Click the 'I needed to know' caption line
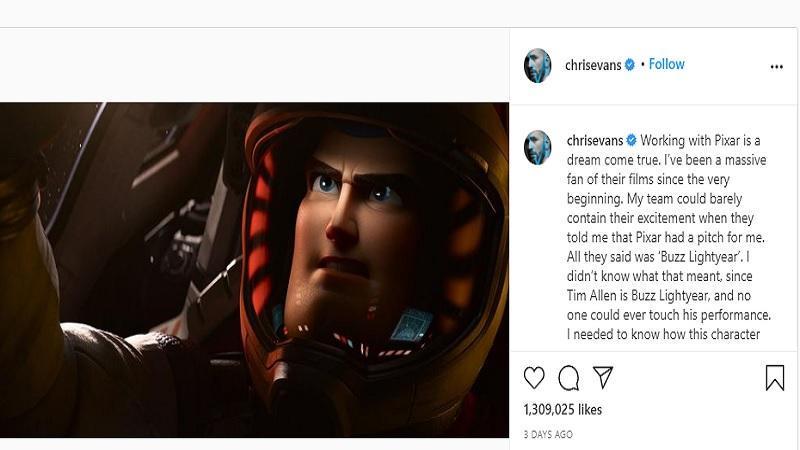Viewport: 800px width, 450px height. tap(663, 334)
